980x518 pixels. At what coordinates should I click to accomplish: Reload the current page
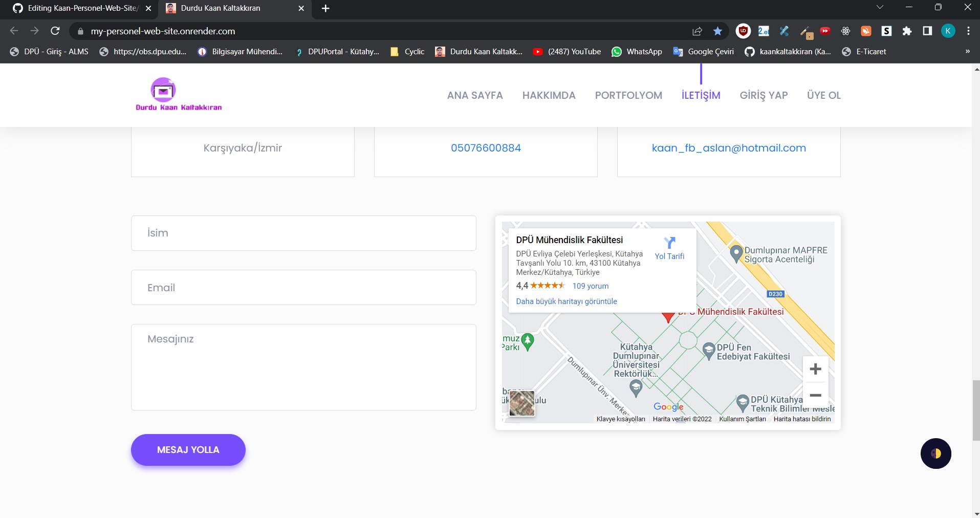[x=55, y=31]
